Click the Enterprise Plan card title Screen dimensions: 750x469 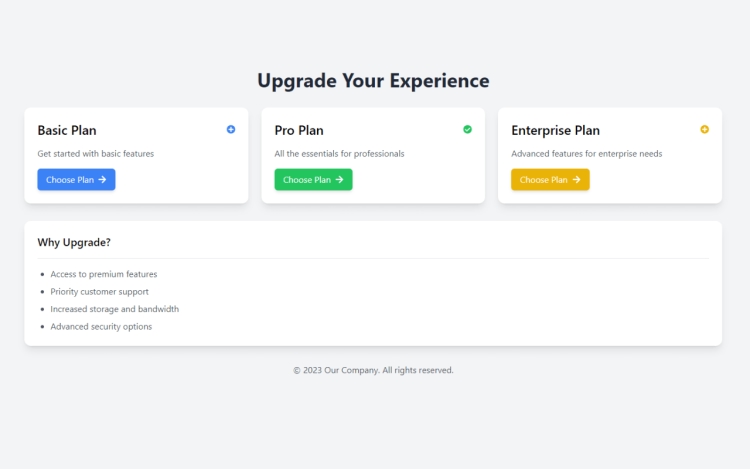(x=555, y=131)
